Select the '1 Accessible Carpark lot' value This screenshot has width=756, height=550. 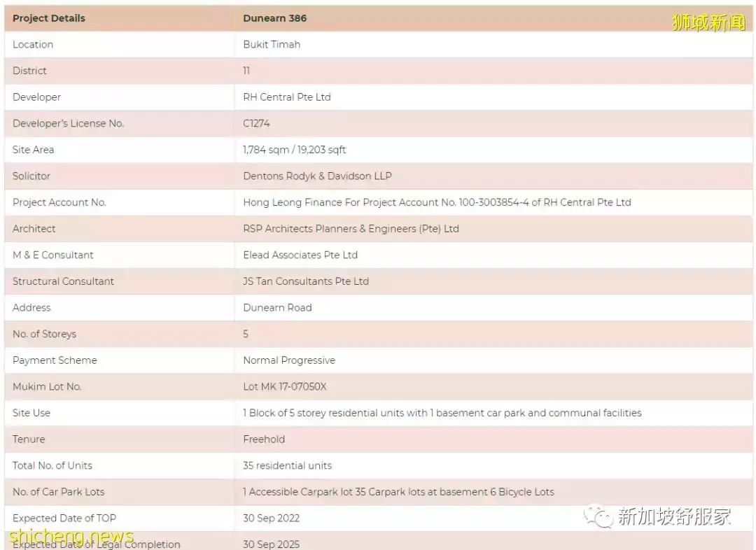tap(398, 492)
